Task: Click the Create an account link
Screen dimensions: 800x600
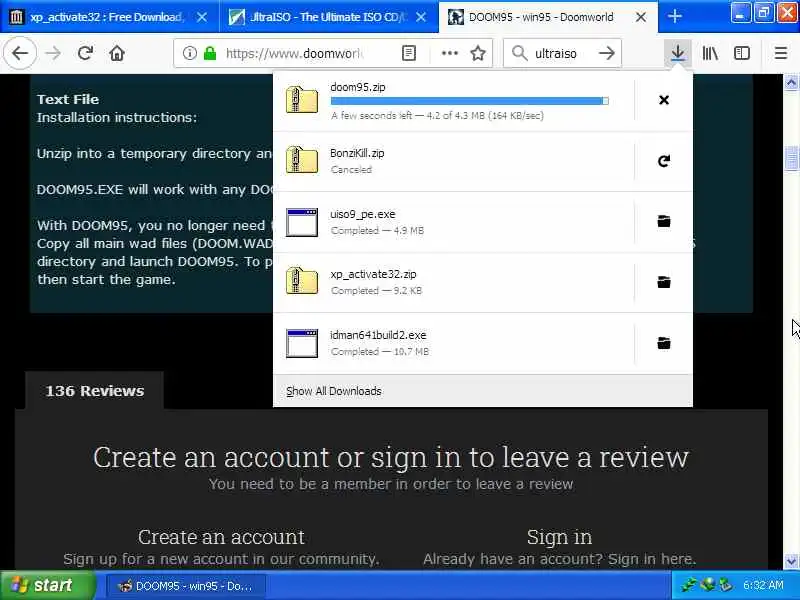Action: click(x=221, y=537)
